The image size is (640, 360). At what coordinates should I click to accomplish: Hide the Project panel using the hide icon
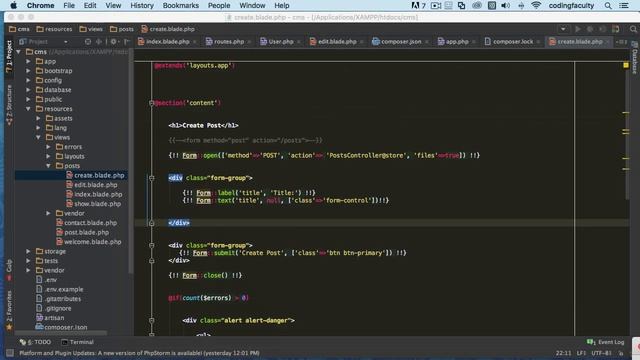tap(127, 42)
